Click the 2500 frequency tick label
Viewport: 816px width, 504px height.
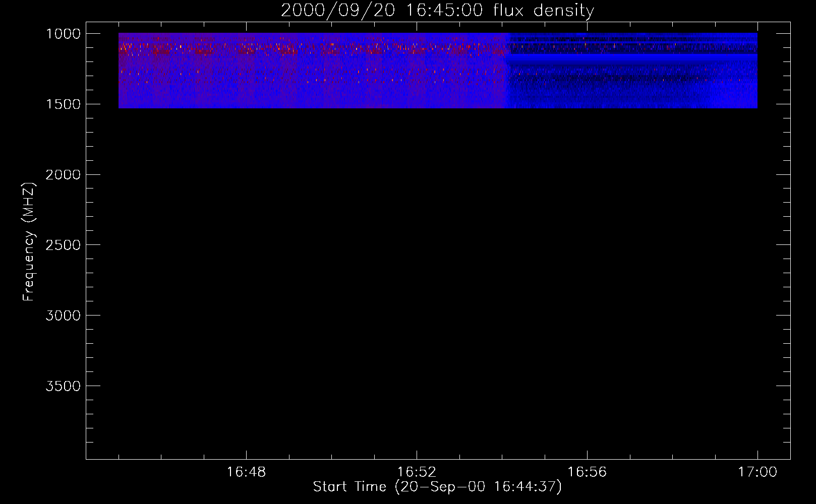[x=63, y=245]
